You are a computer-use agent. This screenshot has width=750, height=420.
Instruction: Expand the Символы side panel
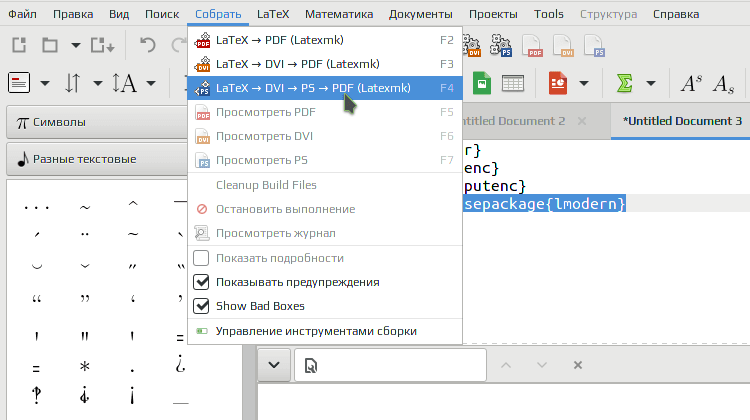pyautogui.click(x=97, y=122)
